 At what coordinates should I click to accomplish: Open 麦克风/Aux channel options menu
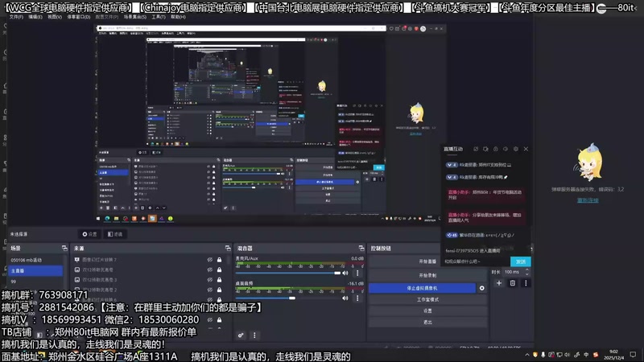click(357, 273)
